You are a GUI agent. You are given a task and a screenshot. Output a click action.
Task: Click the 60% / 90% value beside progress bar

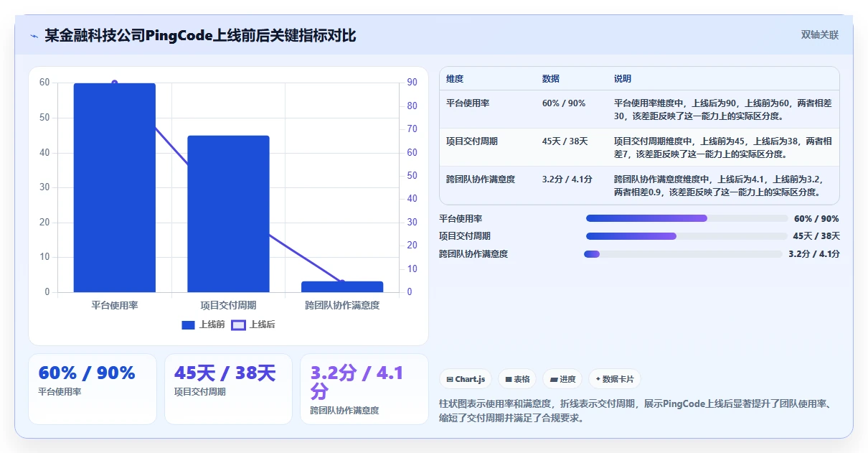[816, 219]
